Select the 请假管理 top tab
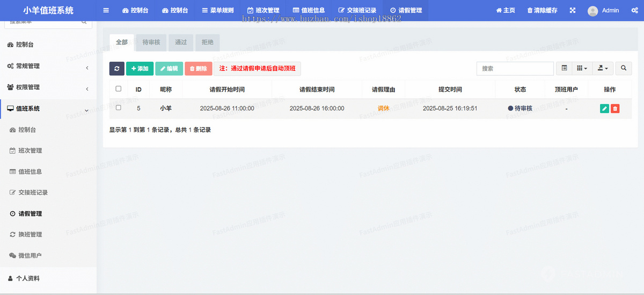The image size is (644, 295). point(406,10)
